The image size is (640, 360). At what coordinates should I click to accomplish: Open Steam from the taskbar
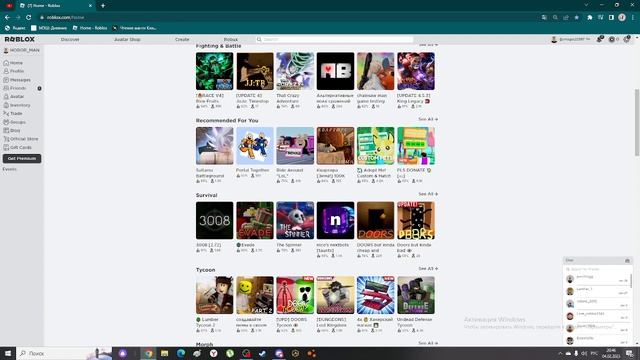(x=262, y=353)
